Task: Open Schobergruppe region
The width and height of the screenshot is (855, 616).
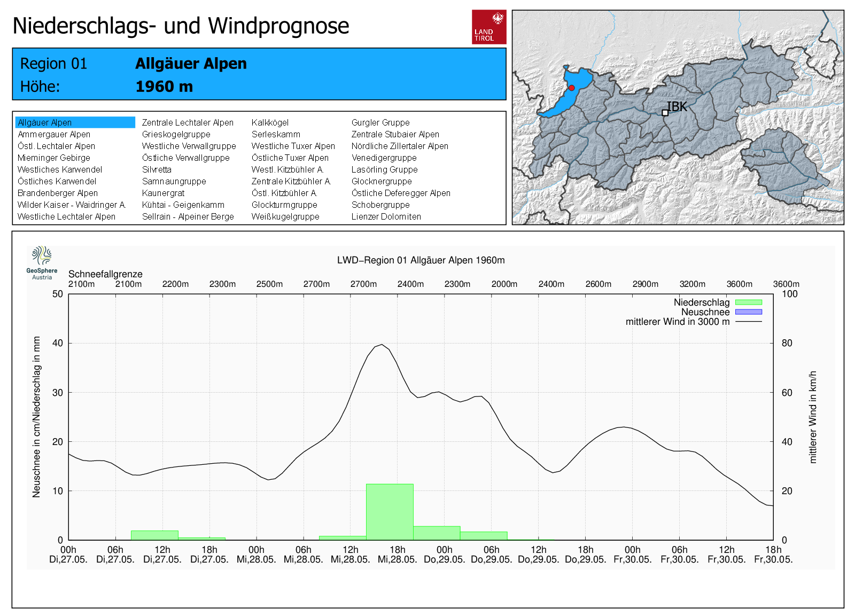Action: (x=380, y=205)
